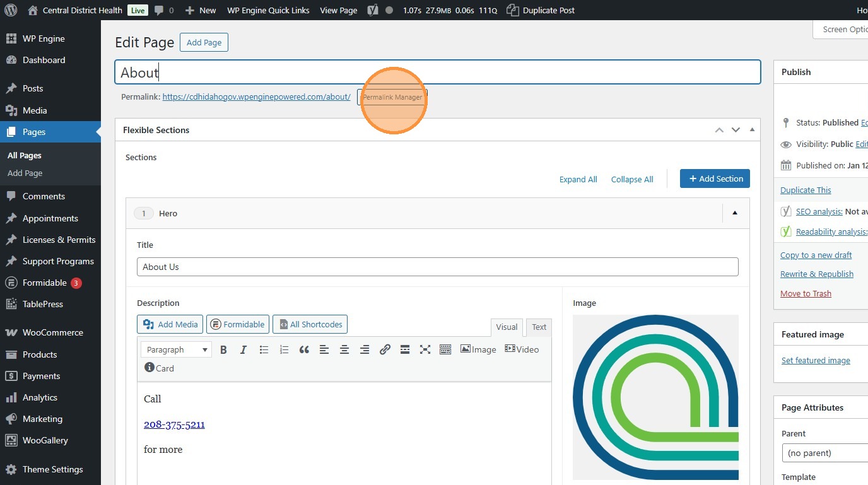The height and width of the screenshot is (485, 868).
Task: Collapse the Hero section with triangle arrow
Action: point(735,213)
